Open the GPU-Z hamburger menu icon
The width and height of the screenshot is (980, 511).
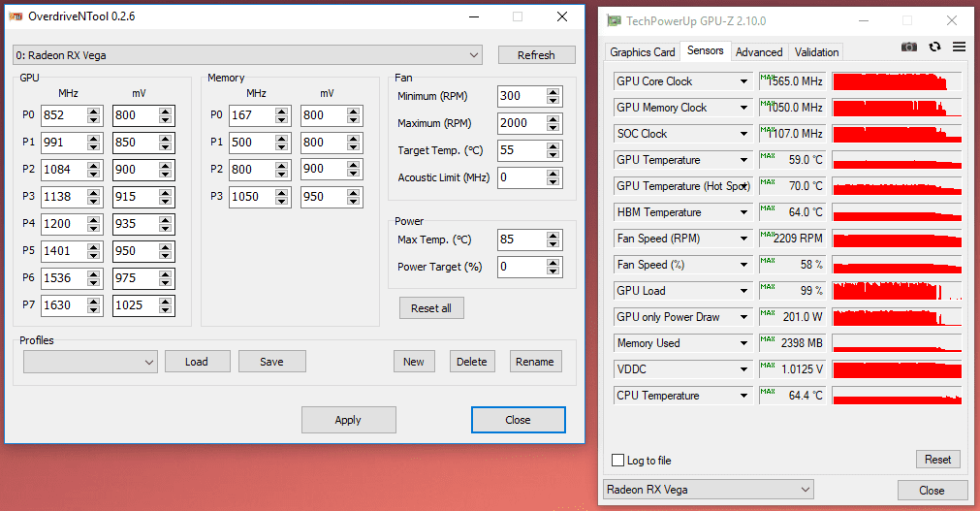click(x=959, y=47)
